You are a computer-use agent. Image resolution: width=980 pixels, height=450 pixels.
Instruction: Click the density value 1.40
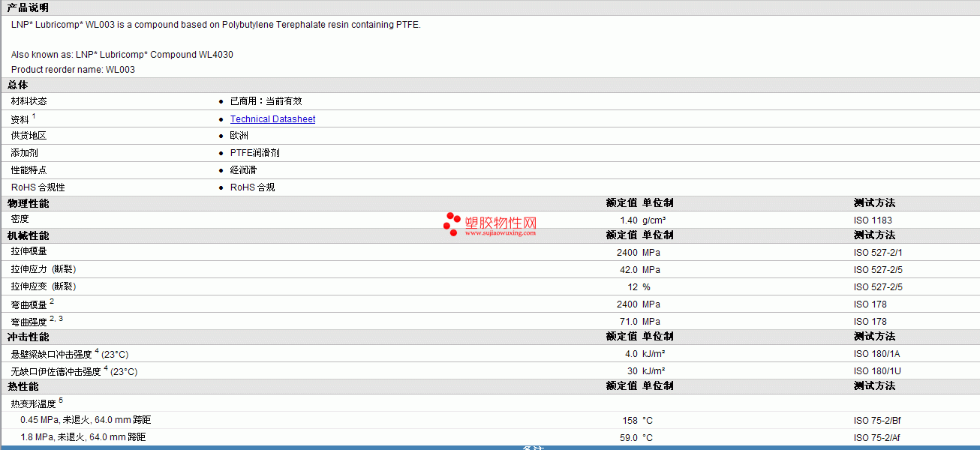(629, 220)
